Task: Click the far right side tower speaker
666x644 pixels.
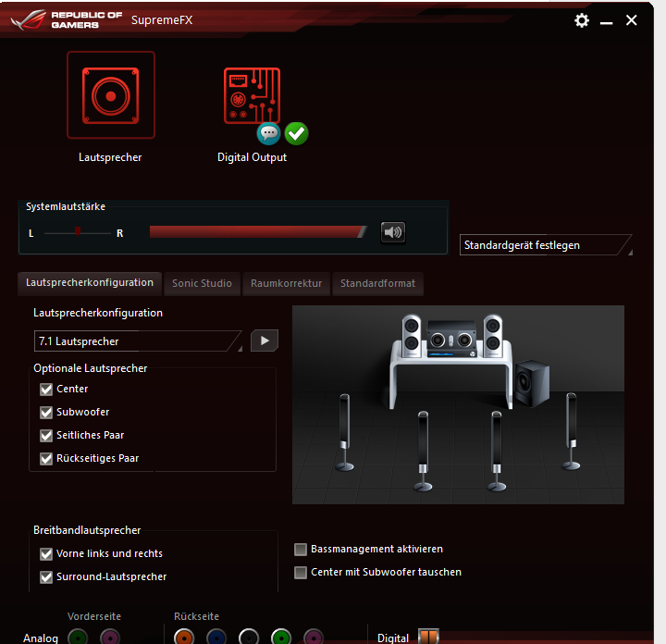Action: (571, 431)
